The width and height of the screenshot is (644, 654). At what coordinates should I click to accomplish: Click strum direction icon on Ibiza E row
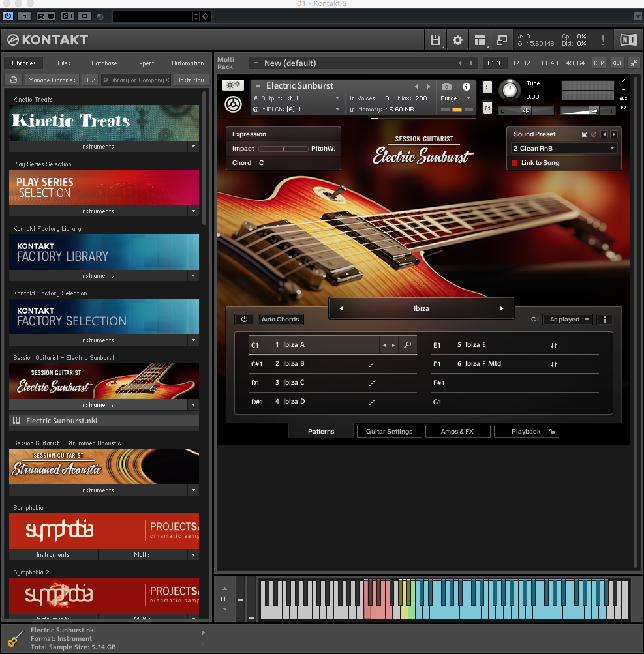[554, 346]
